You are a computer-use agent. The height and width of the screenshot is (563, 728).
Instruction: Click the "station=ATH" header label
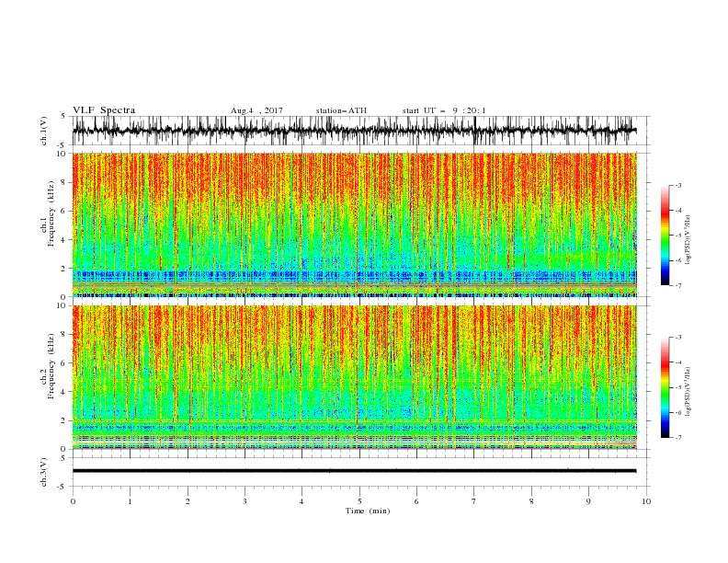(x=341, y=110)
